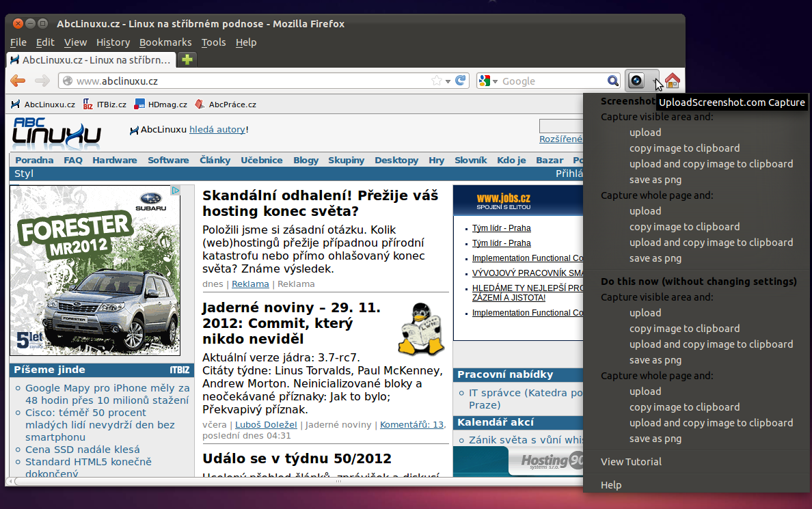Click the site identity globe icon in address bar
The width and height of the screenshot is (812, 509).
(67, 81)
